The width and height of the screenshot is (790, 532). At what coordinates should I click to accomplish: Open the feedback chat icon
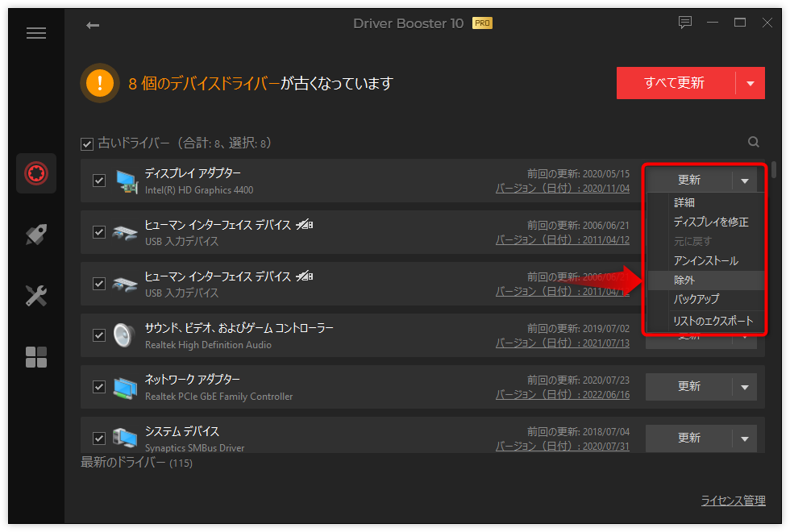point(684,23)
